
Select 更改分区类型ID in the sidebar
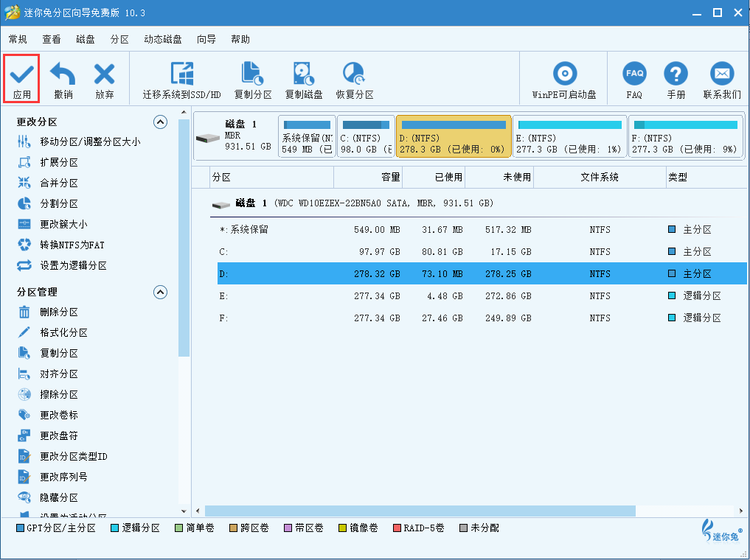tap(62, 456)
